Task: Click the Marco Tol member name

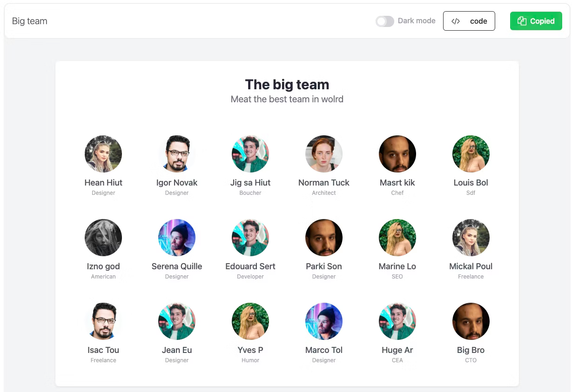Action: pos(324,350)
